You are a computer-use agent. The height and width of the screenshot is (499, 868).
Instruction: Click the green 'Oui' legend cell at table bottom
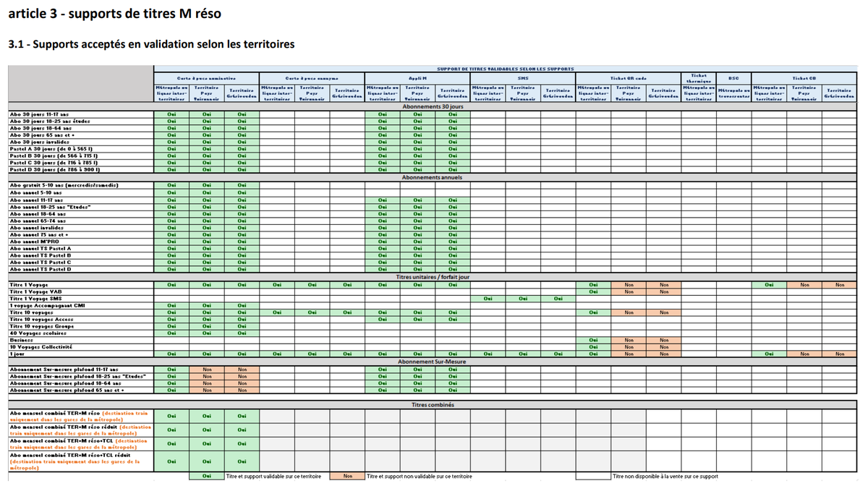(x=207, y=477)
